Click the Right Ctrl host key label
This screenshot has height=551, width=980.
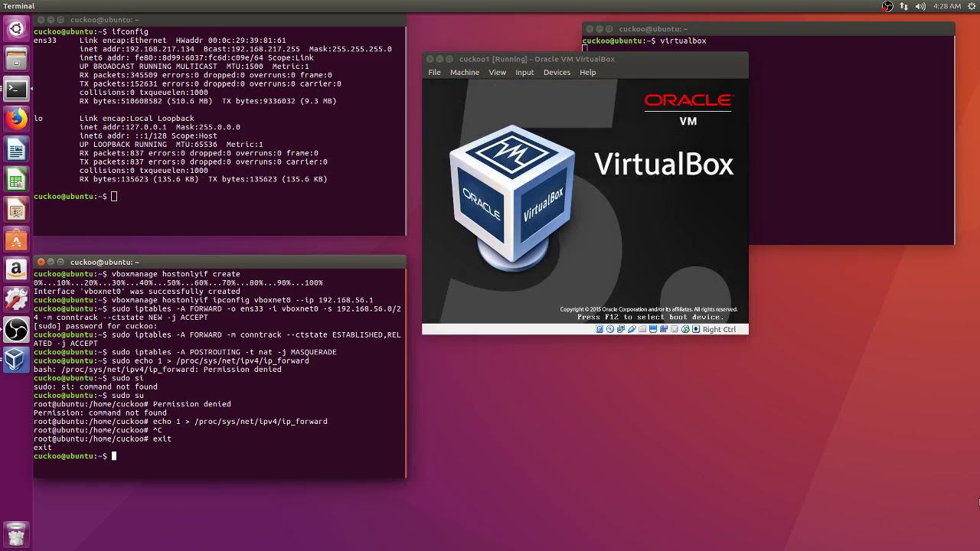coord(719,329)
